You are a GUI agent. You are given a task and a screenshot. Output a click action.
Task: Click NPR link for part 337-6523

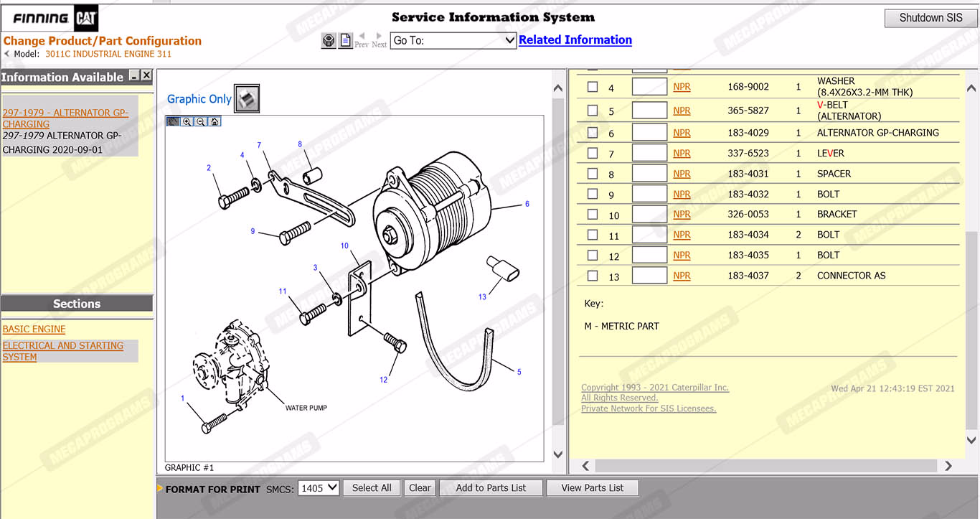[682, 153]
